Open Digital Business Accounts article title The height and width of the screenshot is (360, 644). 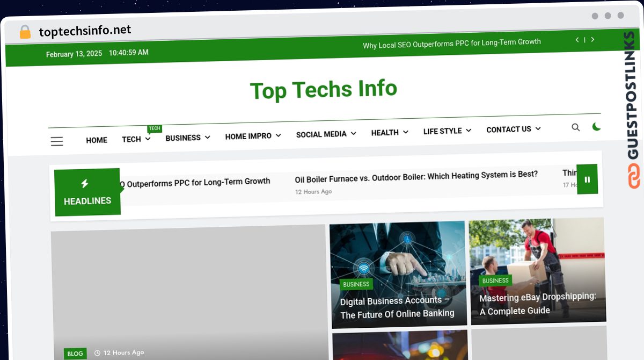coord(397,307)
